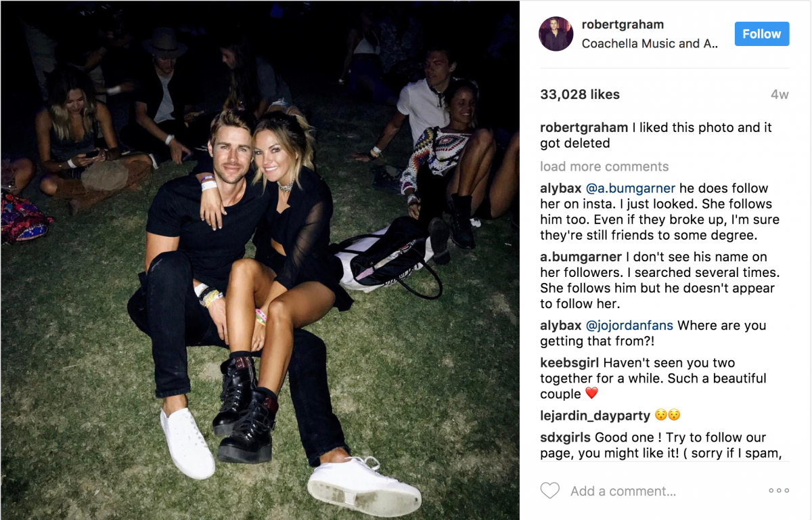Click the 4w post timestamp

780,95
